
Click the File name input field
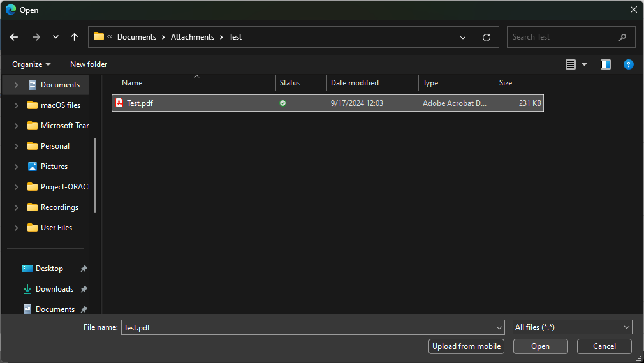[307, 327]
